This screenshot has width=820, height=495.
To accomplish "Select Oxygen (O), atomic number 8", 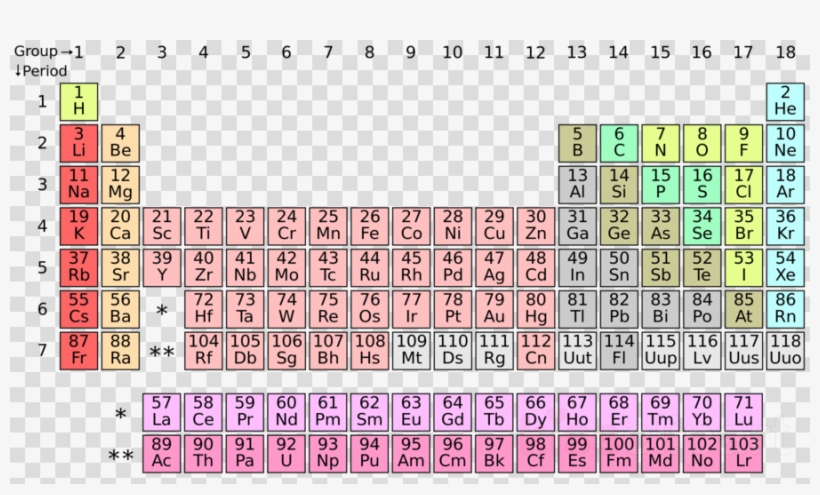I will point(702,143).
